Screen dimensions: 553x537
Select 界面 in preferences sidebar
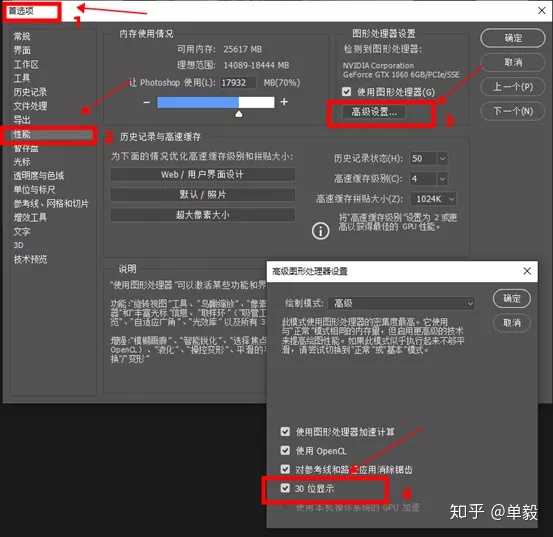tap(22, 50)
